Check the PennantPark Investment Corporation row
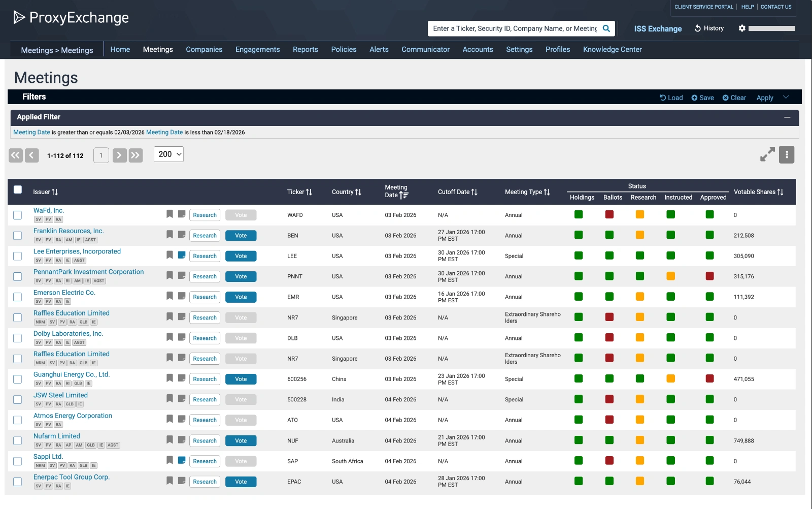Screen dimensions: 812x509 (18, 276)
